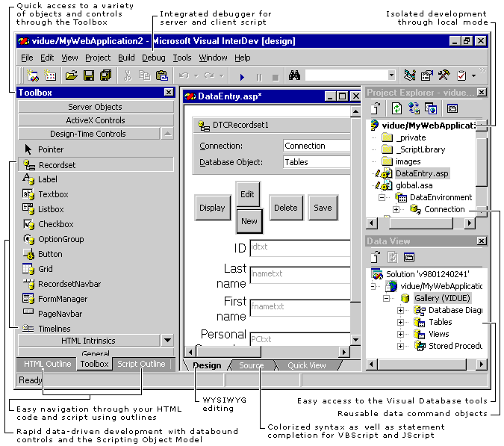Click the New Project toolbar icon

tap(32, 76)
